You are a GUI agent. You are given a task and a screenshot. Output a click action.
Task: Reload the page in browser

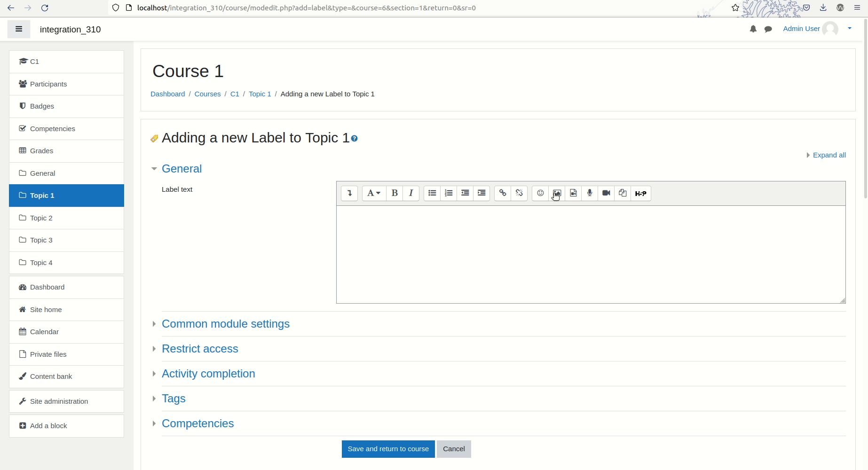45,8
